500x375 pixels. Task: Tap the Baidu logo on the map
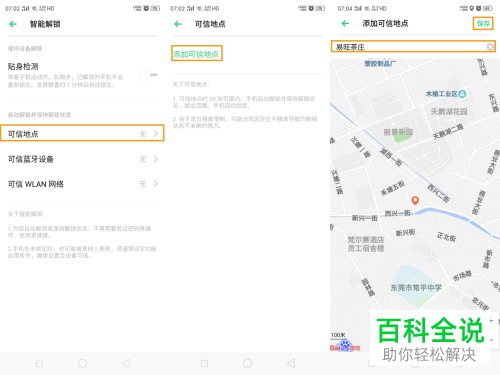(x=345, y=347)
